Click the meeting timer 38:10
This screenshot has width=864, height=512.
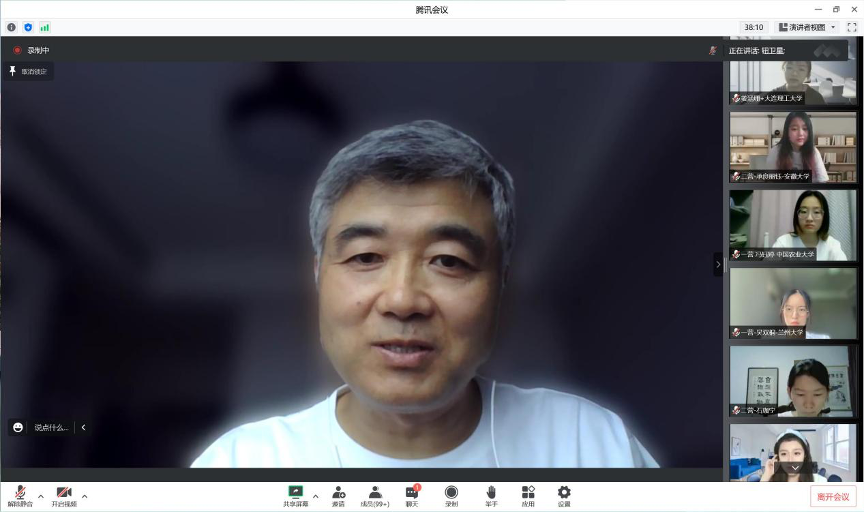pos(753,27)
